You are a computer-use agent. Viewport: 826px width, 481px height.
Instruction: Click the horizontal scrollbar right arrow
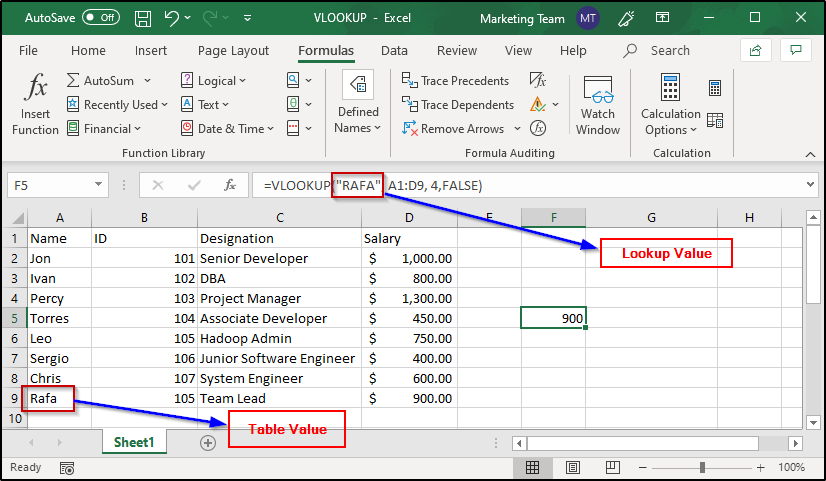[796, 444]
